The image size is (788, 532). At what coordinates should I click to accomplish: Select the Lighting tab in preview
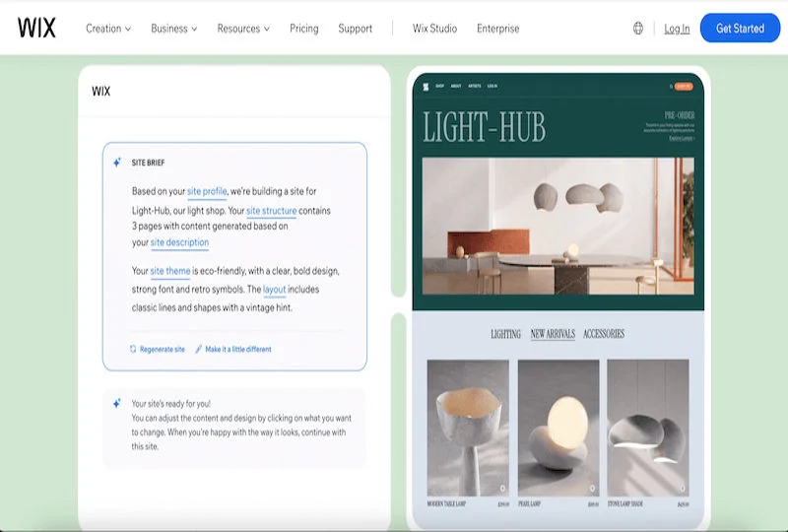point(505,334)
